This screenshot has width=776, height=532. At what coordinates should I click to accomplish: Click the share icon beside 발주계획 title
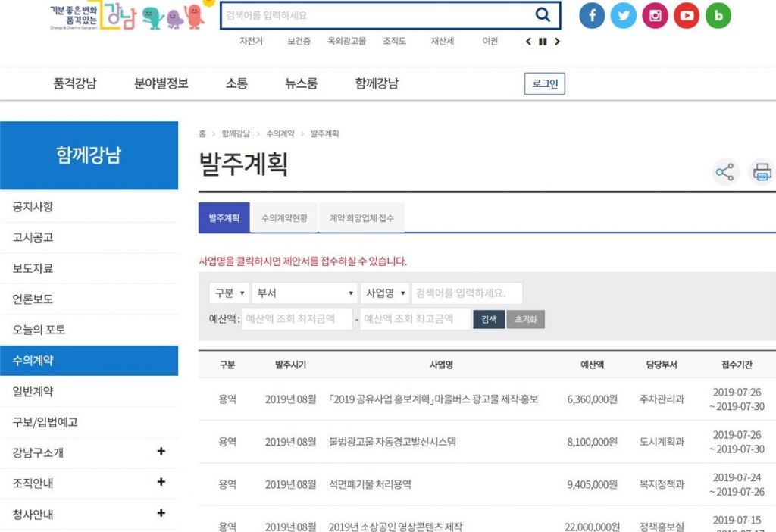point(725,172)
